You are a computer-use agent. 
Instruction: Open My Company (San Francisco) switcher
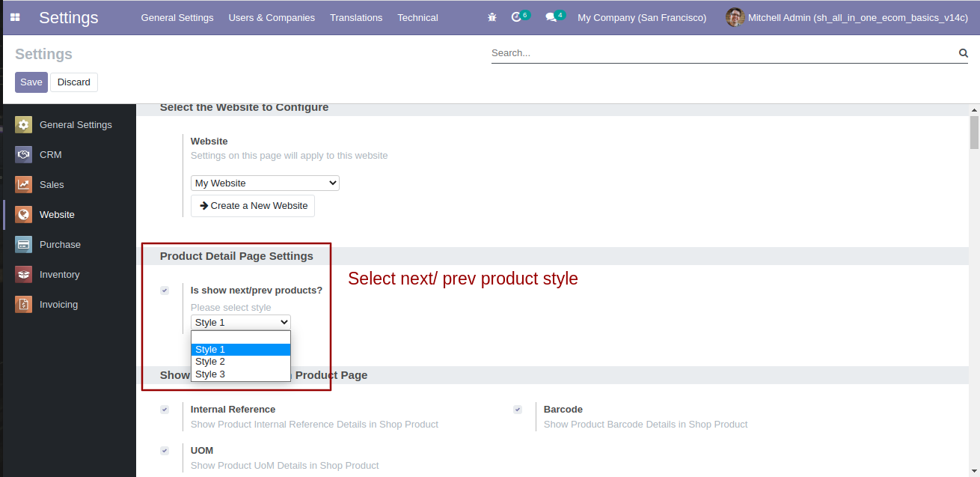point(642,17)
